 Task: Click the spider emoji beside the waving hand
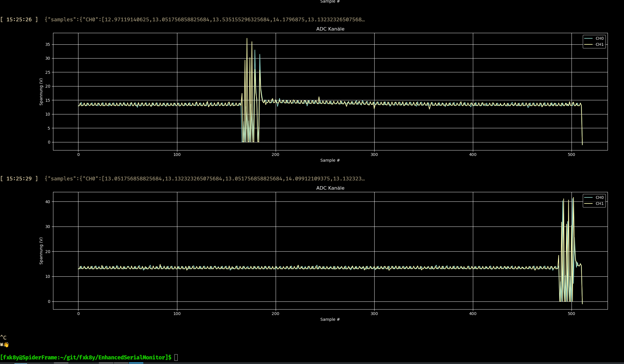point(2,345)
